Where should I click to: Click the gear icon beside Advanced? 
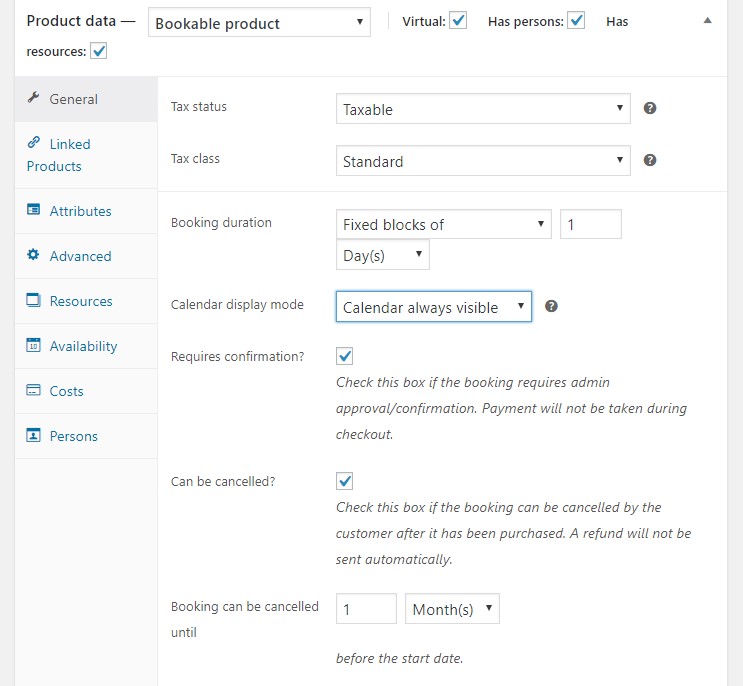(33, 254)
